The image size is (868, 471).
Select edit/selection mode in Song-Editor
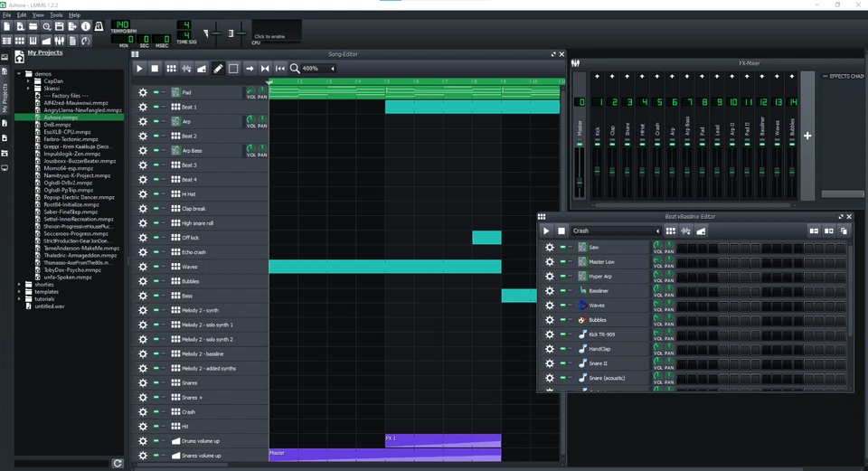pos(233,69)
